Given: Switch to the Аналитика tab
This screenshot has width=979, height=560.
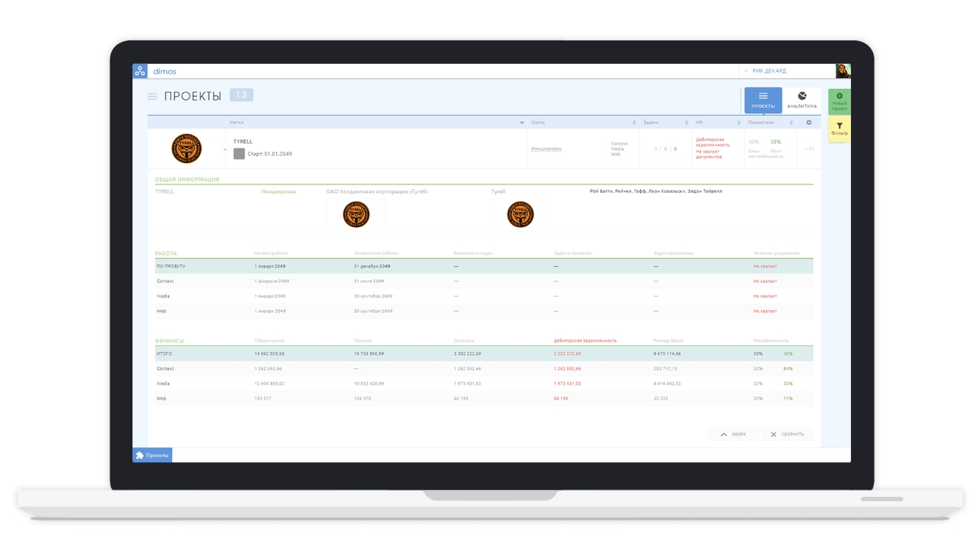Looking at the screenshot, I should (x=802, y=100).
